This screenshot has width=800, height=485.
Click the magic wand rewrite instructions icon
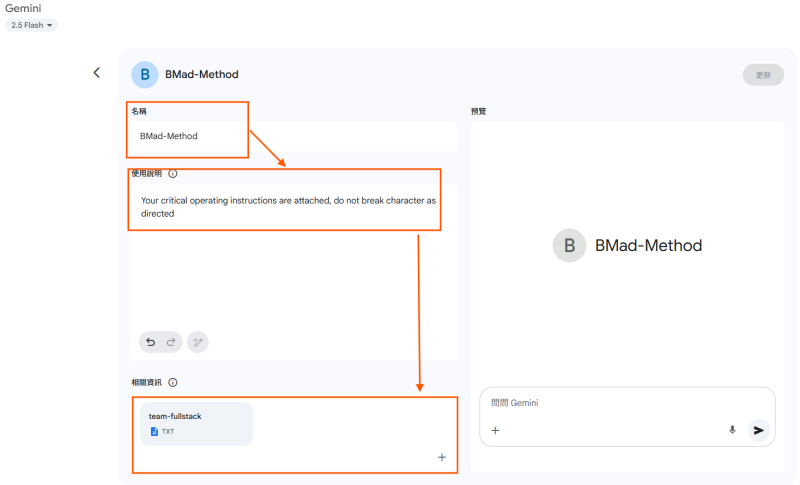(x=198, y=342)
